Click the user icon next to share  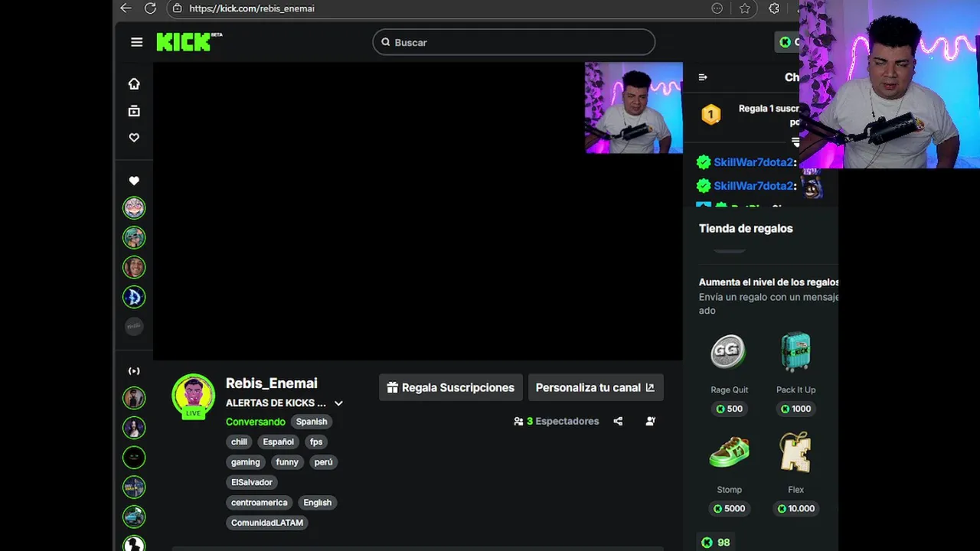651,421
